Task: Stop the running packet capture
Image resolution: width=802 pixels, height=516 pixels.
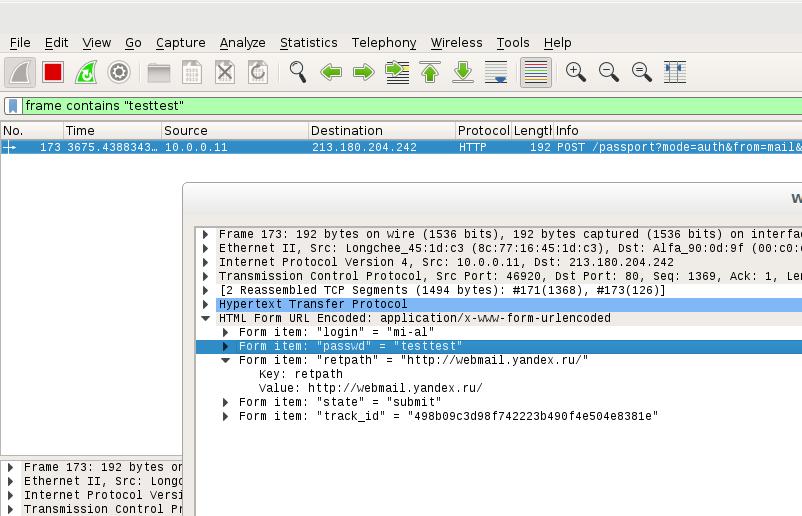Action: pyautogui.click(x=53, y=72)
